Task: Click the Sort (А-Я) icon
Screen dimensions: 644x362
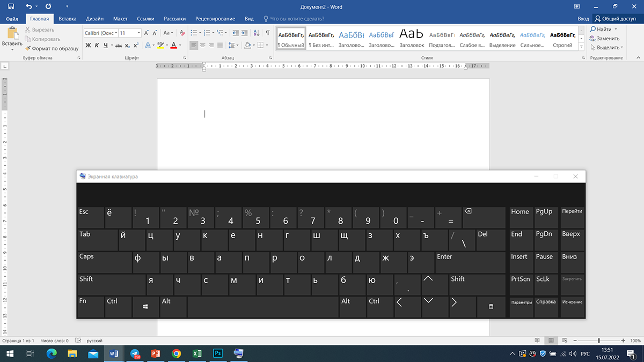Action: point(257,33)
